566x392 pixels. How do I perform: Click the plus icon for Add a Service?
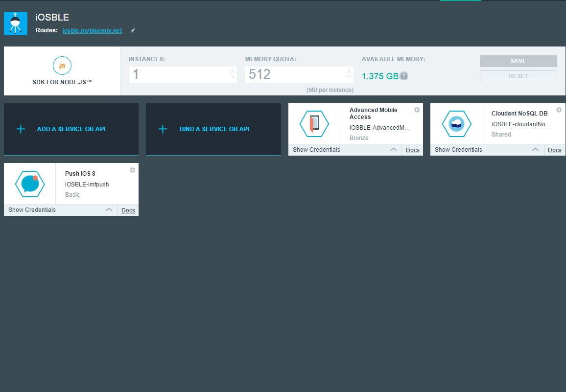[x=21, y=129]
